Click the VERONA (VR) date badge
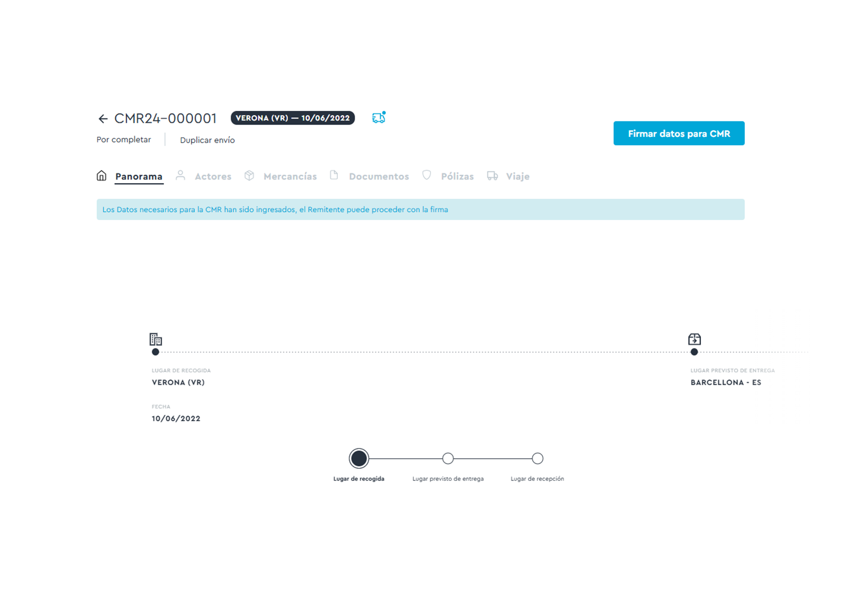Viewport: 868px width, 599px height. (293, 118)
